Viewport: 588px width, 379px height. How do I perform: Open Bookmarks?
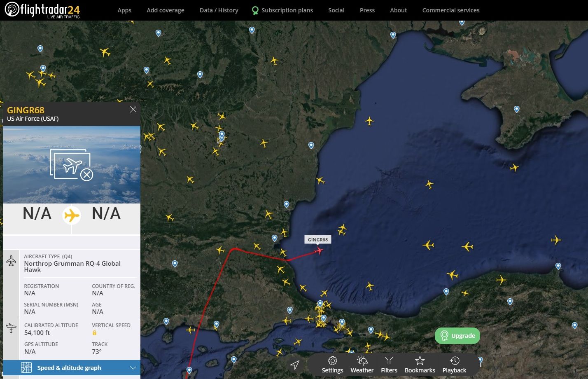pyautogui.click(x=420, y=365)
